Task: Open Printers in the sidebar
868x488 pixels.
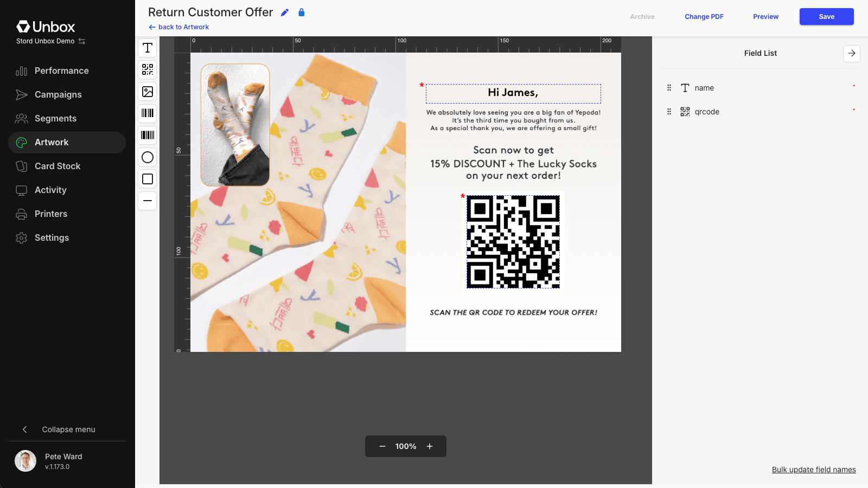Action: pos(67,214)
